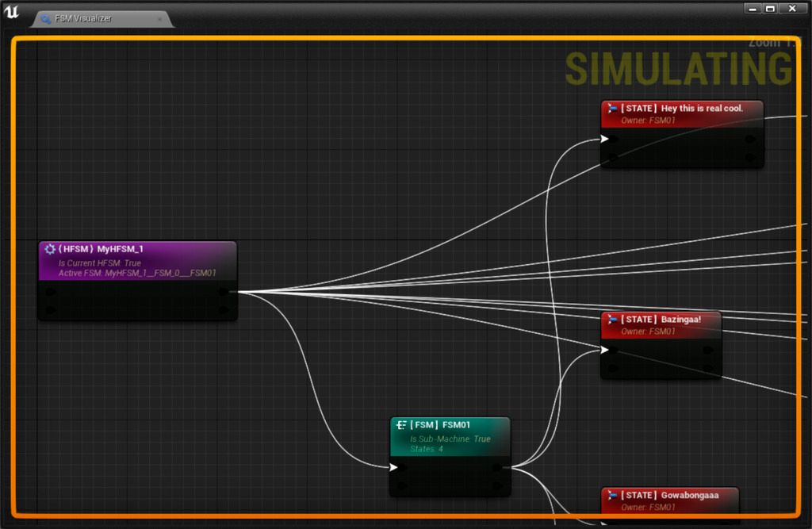Viewport: 812px width, 529px height.
Task: Select the MyHFSM_1 node title
Action: click(x=119, y=249)
